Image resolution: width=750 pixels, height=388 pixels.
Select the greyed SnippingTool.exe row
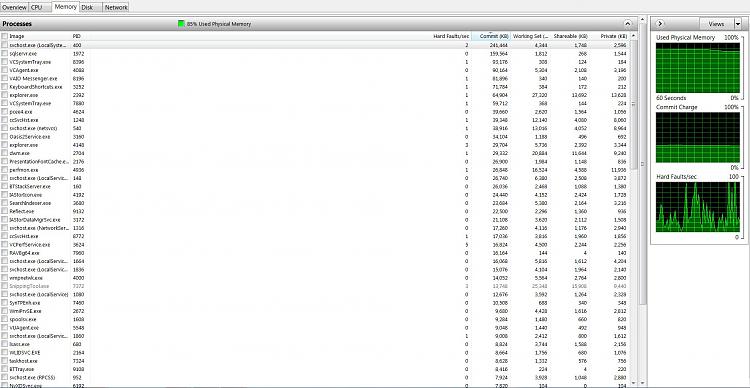[x=315, y=286]
